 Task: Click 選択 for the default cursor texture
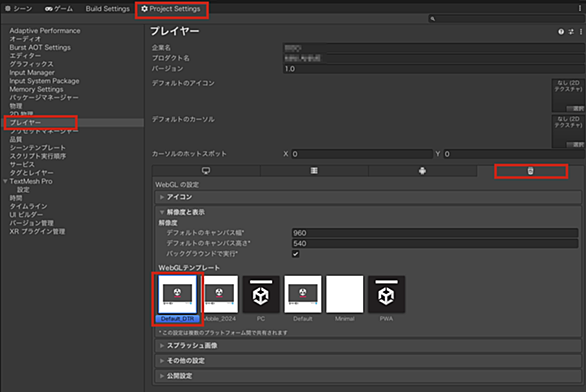576,144
